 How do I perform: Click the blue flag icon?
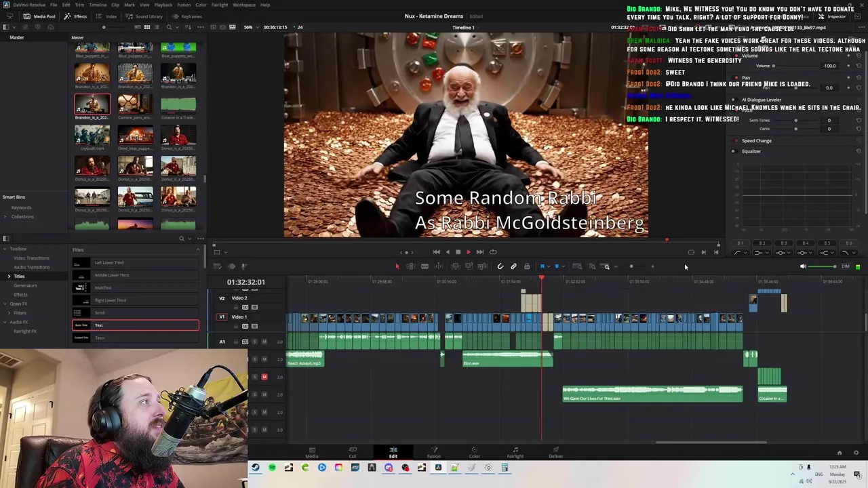coord(542,266)
